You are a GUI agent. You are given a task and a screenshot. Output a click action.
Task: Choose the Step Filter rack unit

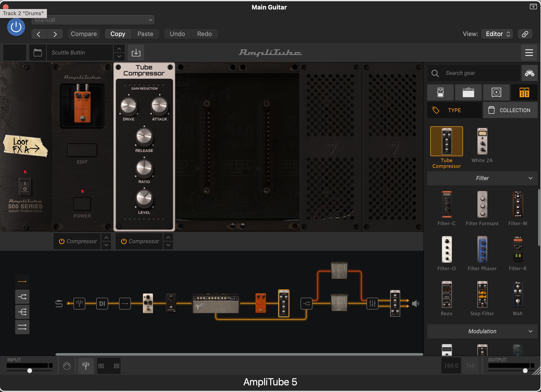(x=482, y=295)
